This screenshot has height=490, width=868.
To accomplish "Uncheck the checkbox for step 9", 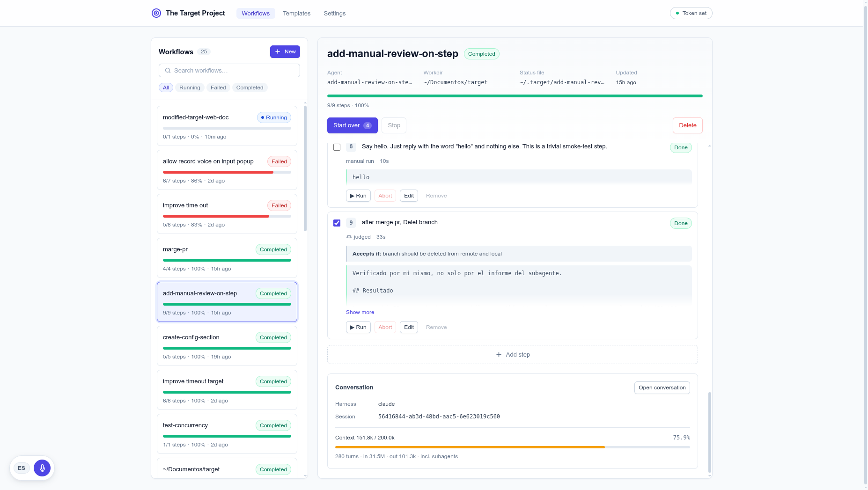I will (337, 223).
